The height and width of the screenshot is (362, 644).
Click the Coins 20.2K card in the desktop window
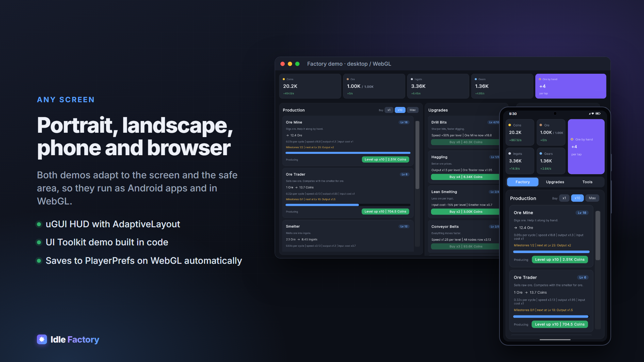(x=310, y=86)
